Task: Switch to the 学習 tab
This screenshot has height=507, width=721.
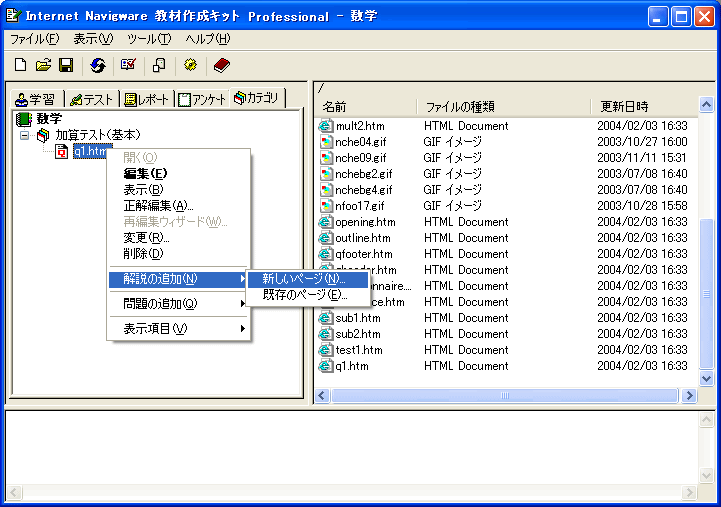Action: coord(35,99)
